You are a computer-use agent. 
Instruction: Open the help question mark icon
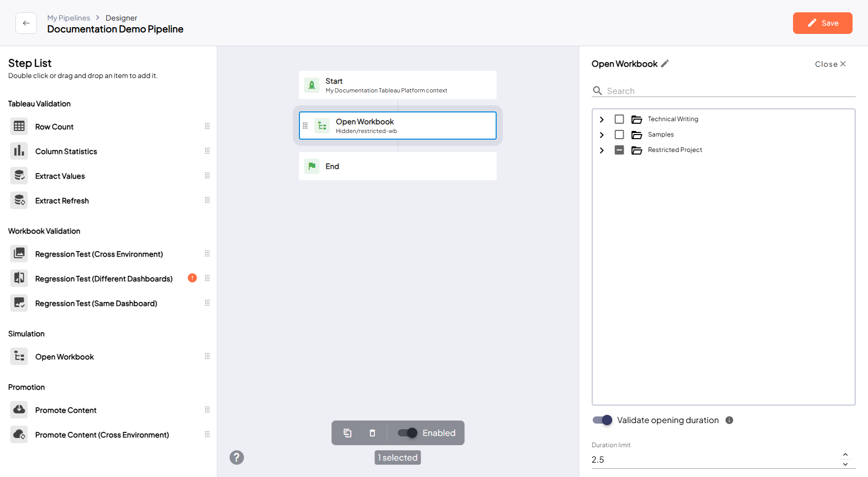237,457
